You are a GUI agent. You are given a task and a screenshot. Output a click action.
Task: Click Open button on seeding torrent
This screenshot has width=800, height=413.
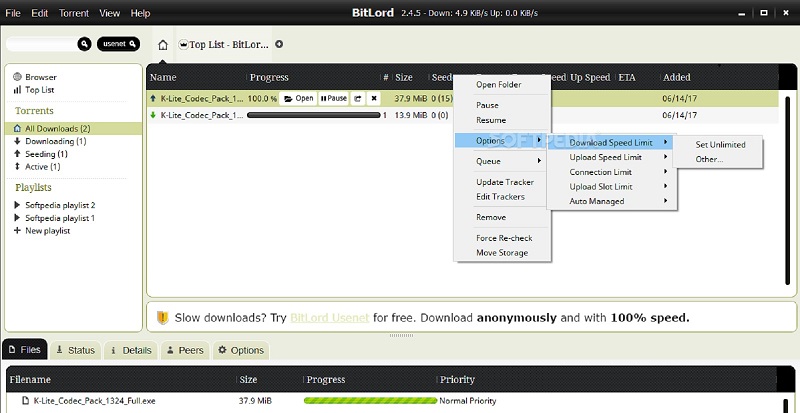(298, 99)
